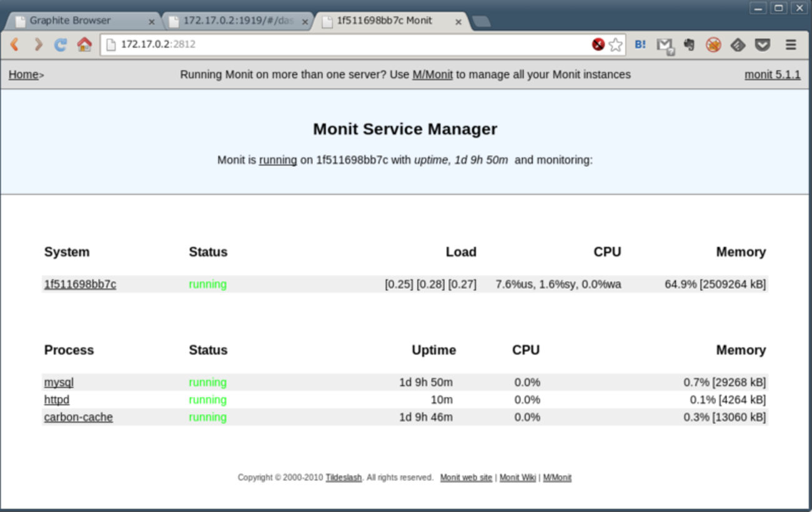Viewport: 812px width, 512px height.
Task: Open the Feedly extension icon
Action: [x=738, y=44]
